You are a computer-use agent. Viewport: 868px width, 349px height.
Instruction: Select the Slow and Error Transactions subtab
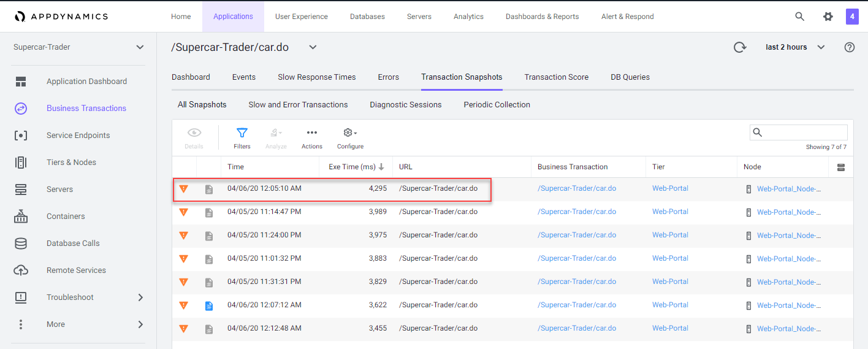[x=298, y=105]
